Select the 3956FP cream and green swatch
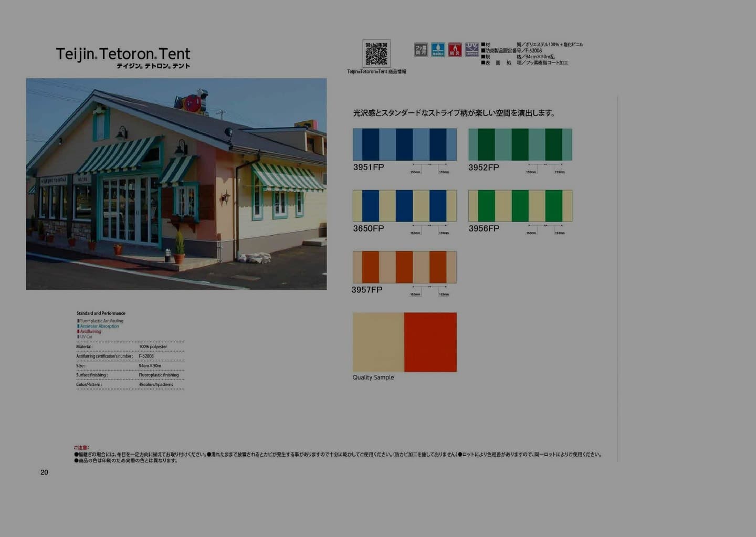This screenshot has height=537, width=756. coord(520,206)
